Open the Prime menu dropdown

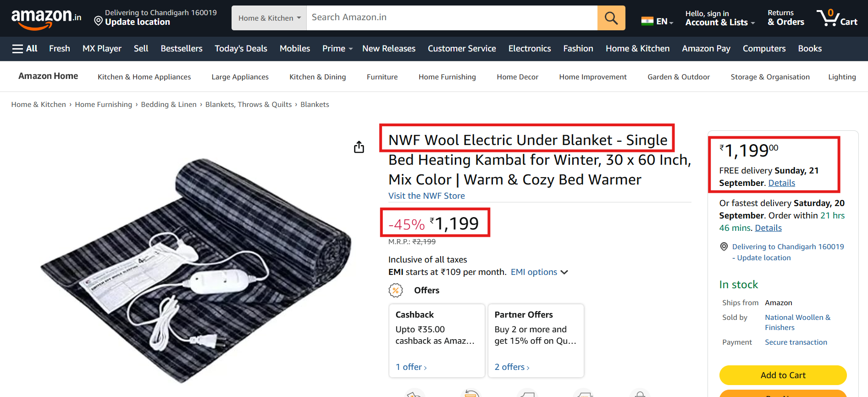coord(337,49)
